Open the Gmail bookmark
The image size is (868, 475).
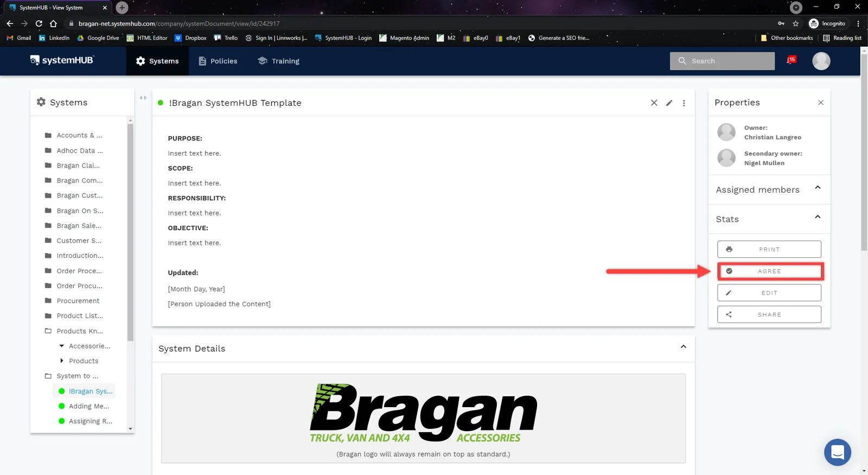click(x=19, y=38)
